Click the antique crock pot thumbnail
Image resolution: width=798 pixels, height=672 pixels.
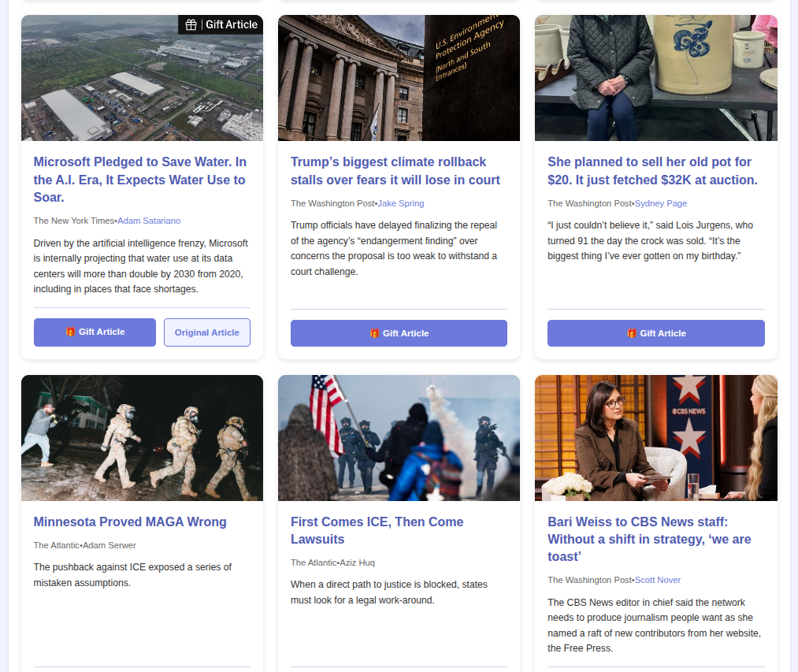tap(656, 78)
